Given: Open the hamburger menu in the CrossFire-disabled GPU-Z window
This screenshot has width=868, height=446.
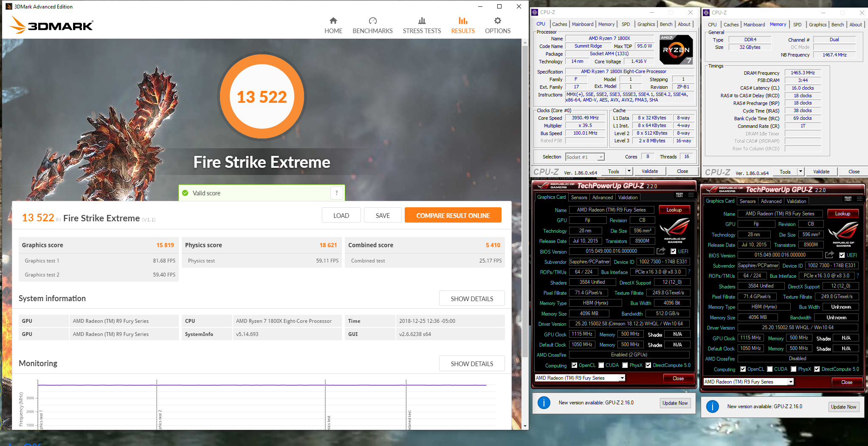Looking at the screenshot, I should [860, 199].
